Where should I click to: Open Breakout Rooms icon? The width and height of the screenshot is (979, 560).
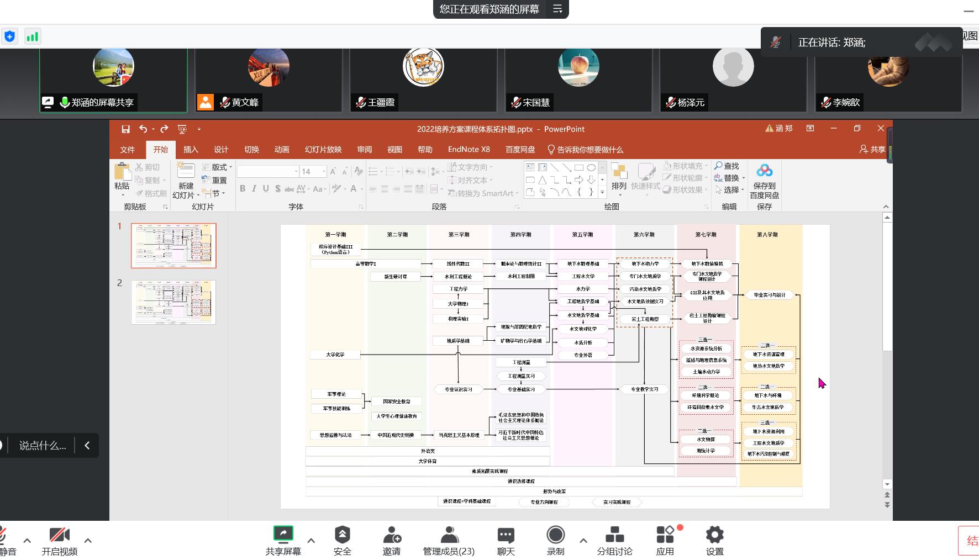[614, 535]
